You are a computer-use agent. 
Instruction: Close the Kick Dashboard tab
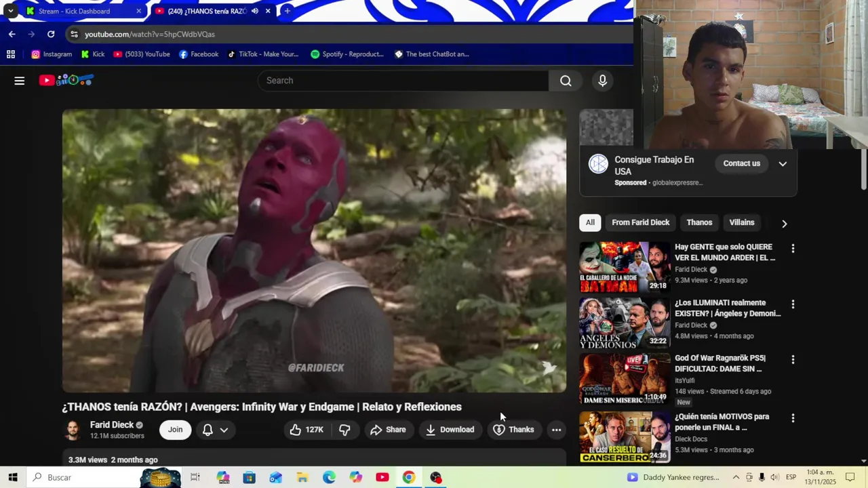[138, 11]
